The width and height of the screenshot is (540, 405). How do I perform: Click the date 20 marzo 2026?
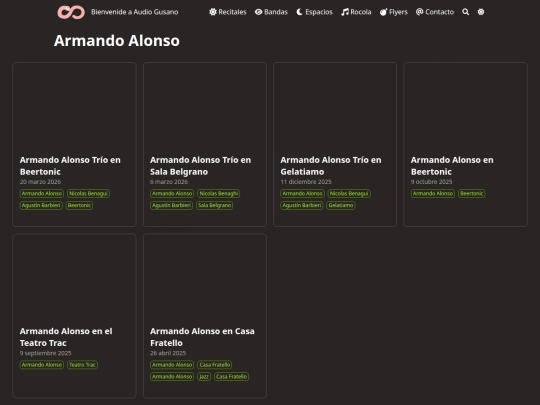click(x=40, y=182)
